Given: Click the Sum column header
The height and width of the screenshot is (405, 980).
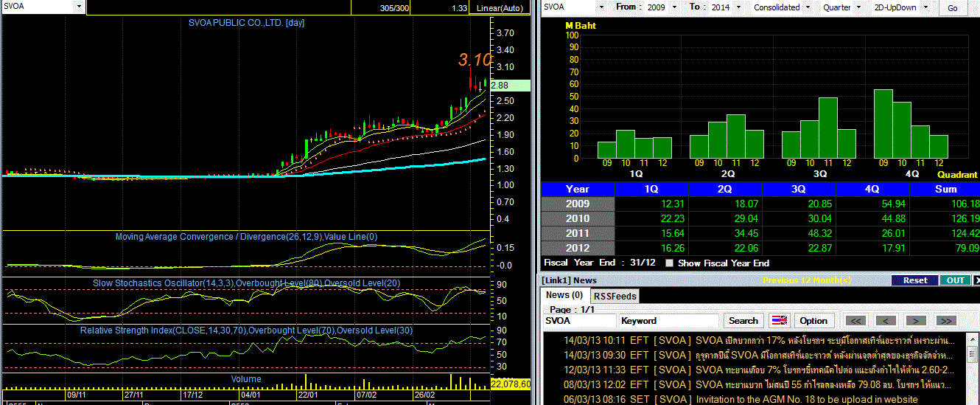Looking at the screenshot, I should [x=945, y=189].
